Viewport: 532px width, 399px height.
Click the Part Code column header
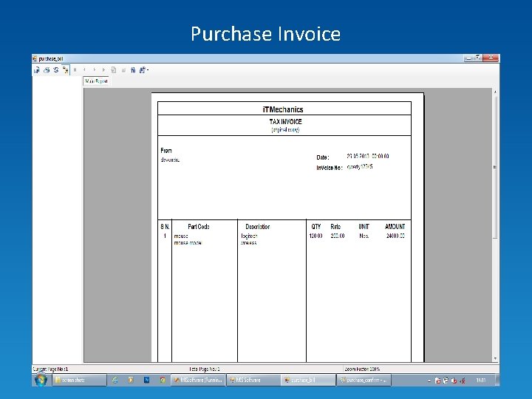click(199, 227)
